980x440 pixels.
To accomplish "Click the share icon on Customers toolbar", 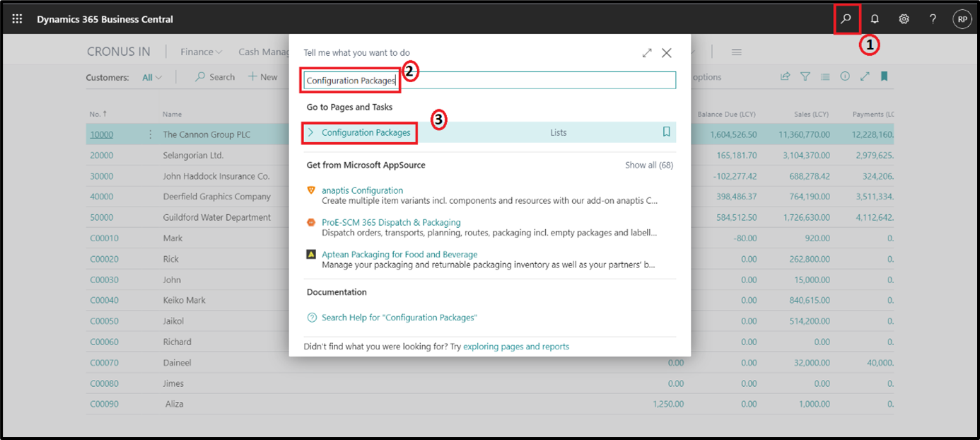I will pos(785,76).
